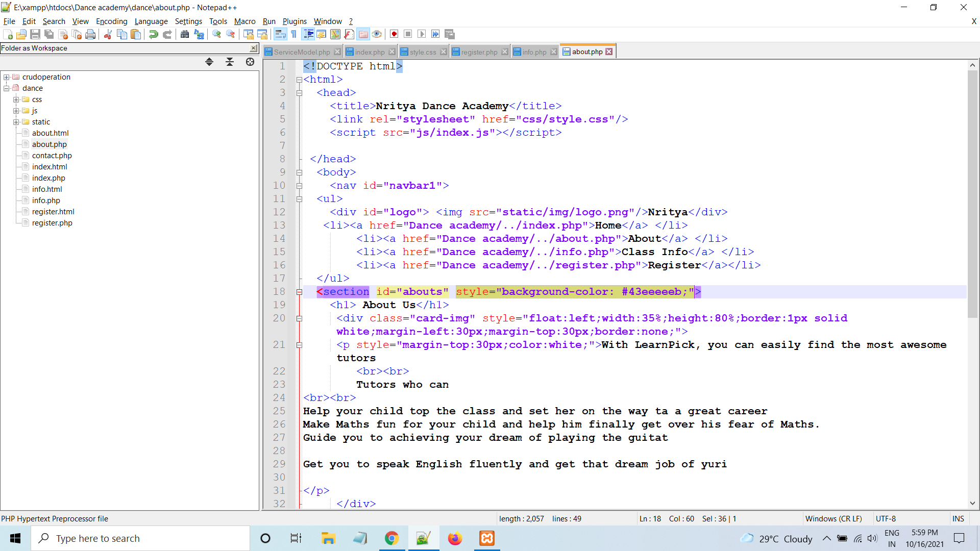Open XAMPP from the taskbar
Screen dimensions: 980x551
[x=487, y=538]
